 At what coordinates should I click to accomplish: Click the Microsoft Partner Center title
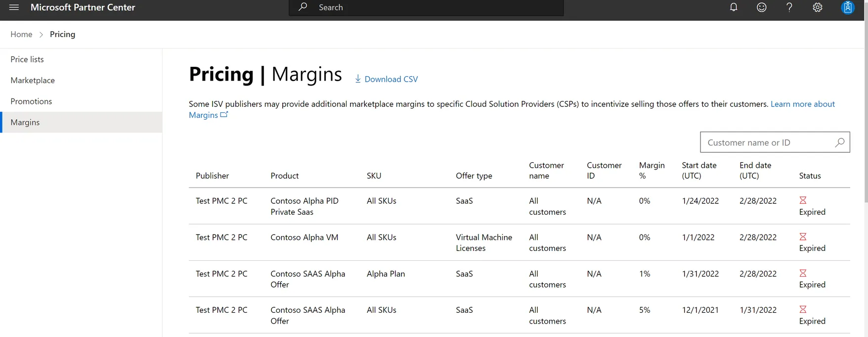pos(83,7)
